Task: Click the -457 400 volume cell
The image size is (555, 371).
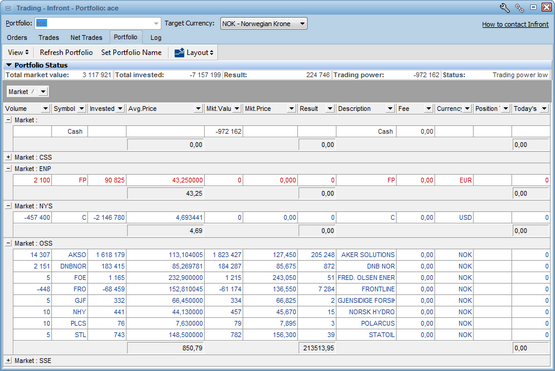Action: tap(32, 217)
